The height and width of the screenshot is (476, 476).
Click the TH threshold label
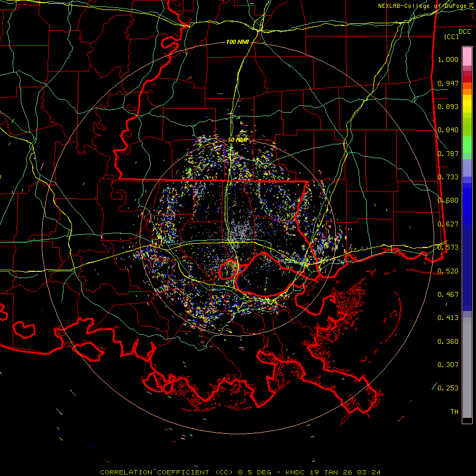(x=454, y=412)
